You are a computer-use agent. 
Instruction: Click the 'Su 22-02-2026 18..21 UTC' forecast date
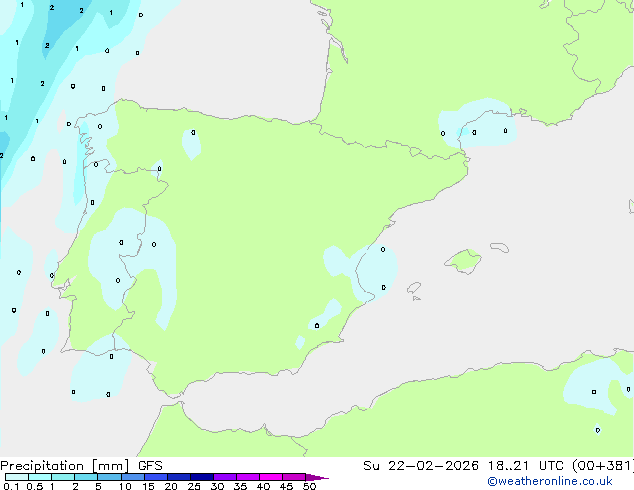pyautogui.click(x=463, y=466)
